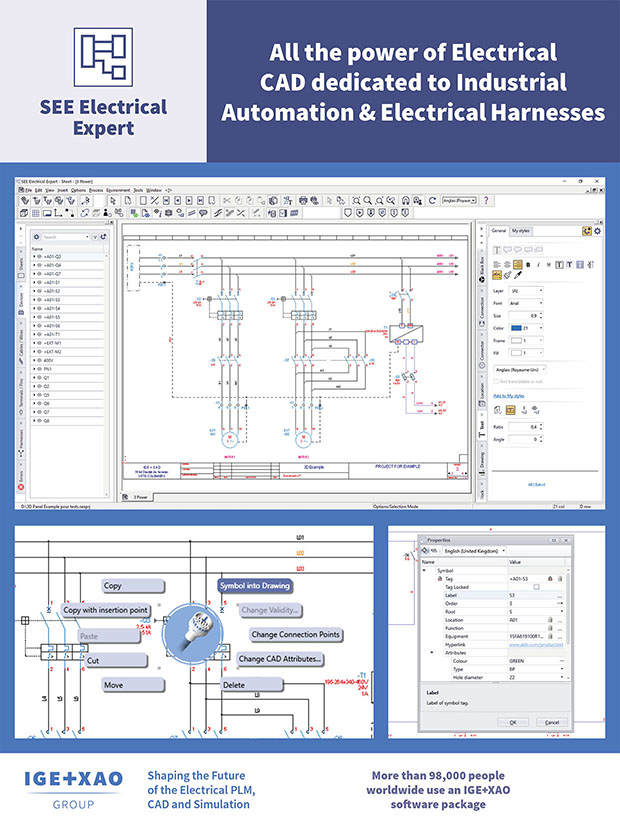Toggle the Tag Locked checkbox
Viewport: 620px width, 827px height.
pos(536,587)
